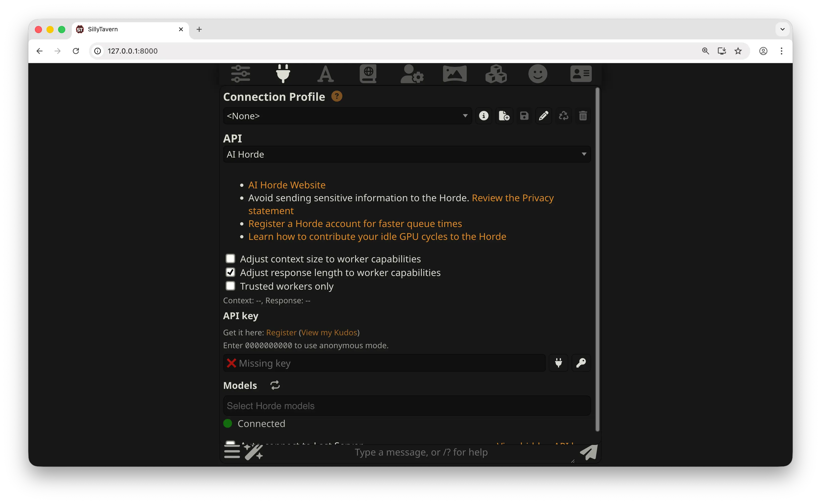Click the View my Kudos link

pyautogui.click(x=329, y=333)
